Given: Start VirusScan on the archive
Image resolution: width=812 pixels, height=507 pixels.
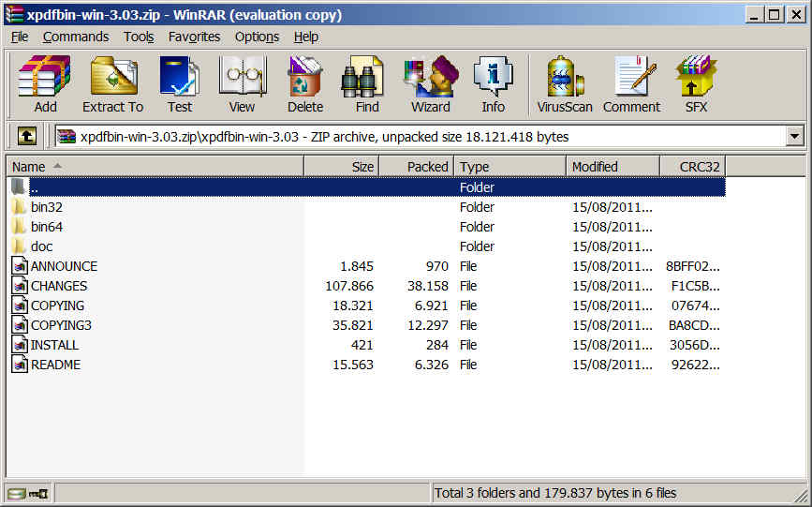Looking at the screenshot, I should tap(565, 85).
